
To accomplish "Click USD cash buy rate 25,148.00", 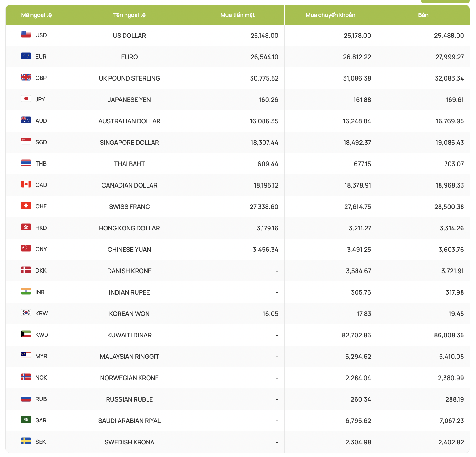I will (x=264, y=36).
